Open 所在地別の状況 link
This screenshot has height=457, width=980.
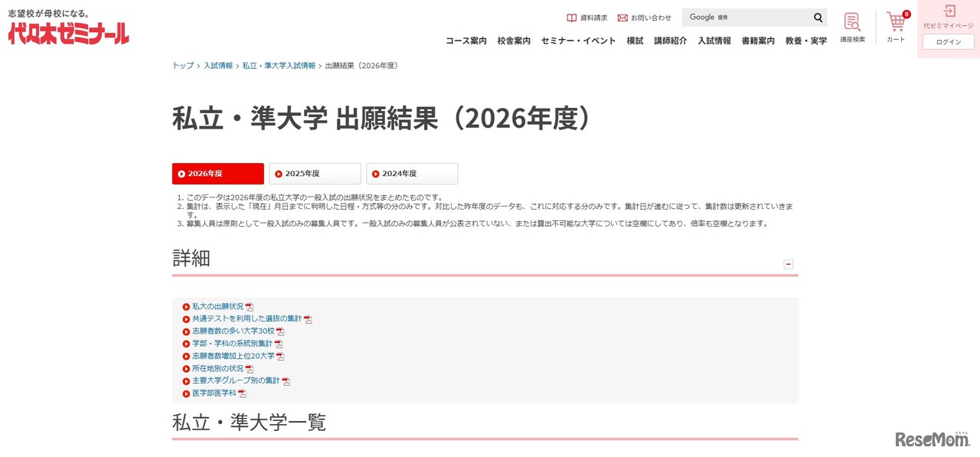pyautogui.click(x=217, y=368)
